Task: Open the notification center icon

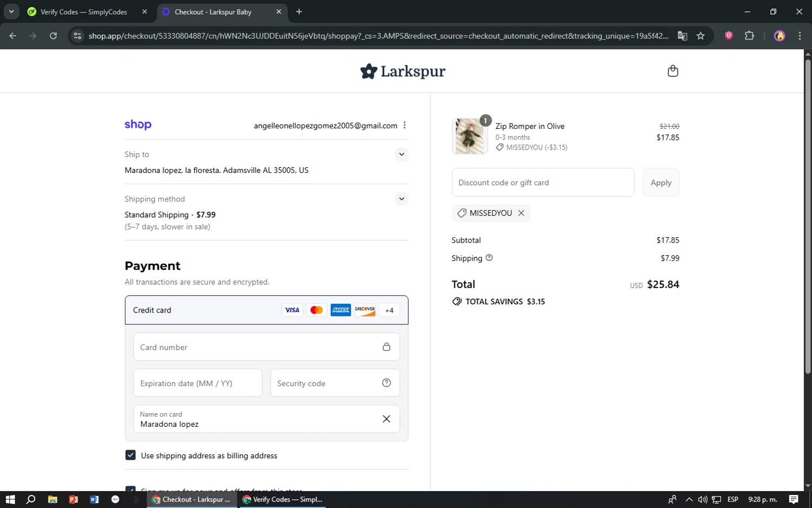Action: pyautogui.click(x=794, y=499)
